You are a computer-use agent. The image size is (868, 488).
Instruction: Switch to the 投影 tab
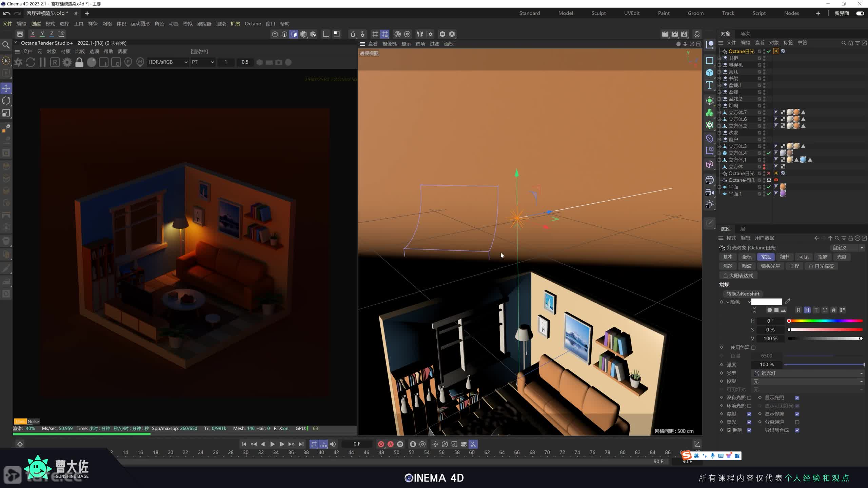[x=823, y=257]
